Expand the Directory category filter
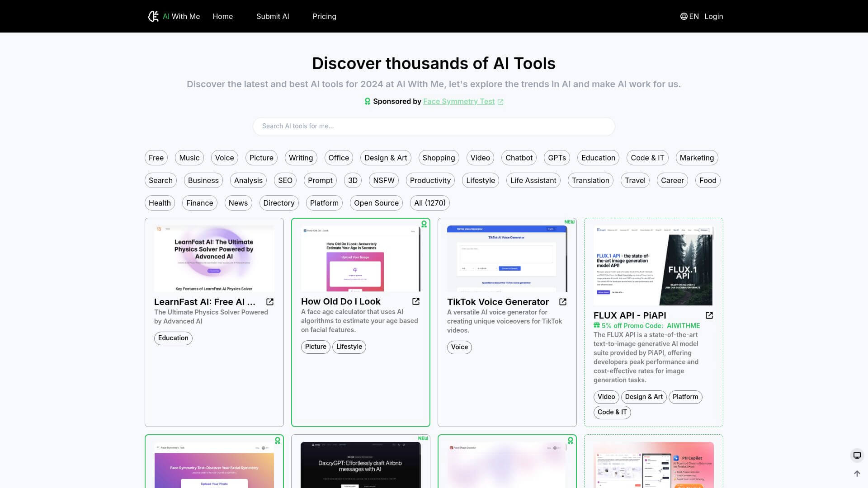This screenshot has width=868, height=488. pyautogui.click(x=279, y=202)
